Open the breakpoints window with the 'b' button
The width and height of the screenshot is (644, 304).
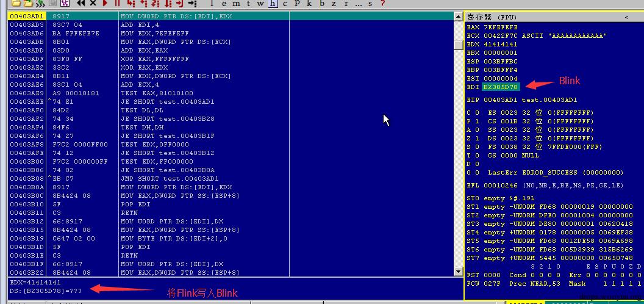point(321,3)
